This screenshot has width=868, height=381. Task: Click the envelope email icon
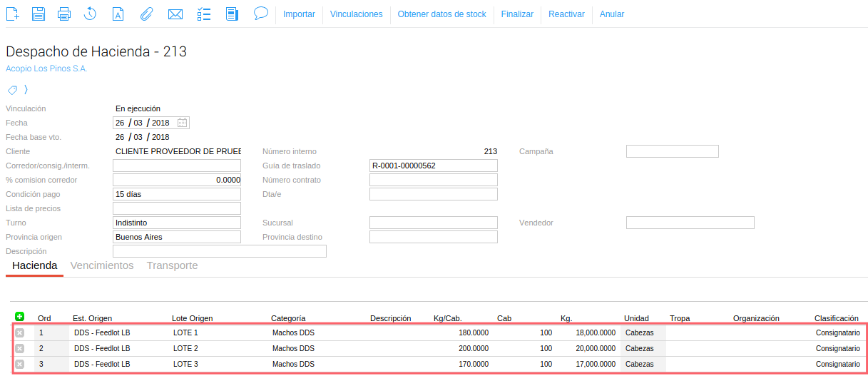coord(175,14)
